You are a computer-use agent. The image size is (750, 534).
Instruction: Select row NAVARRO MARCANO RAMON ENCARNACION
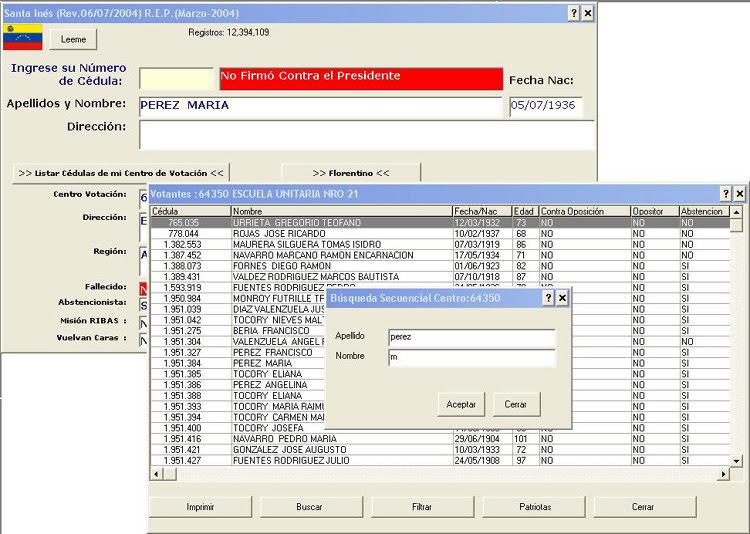440,255
